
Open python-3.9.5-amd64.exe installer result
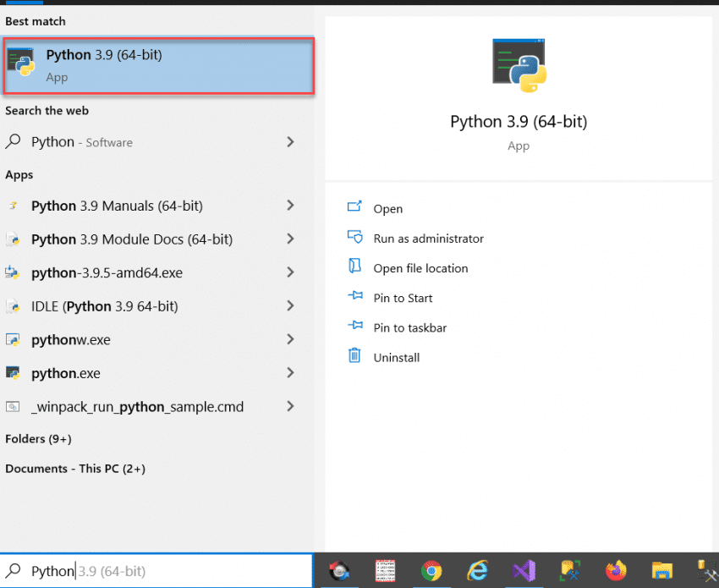(107, 273)
